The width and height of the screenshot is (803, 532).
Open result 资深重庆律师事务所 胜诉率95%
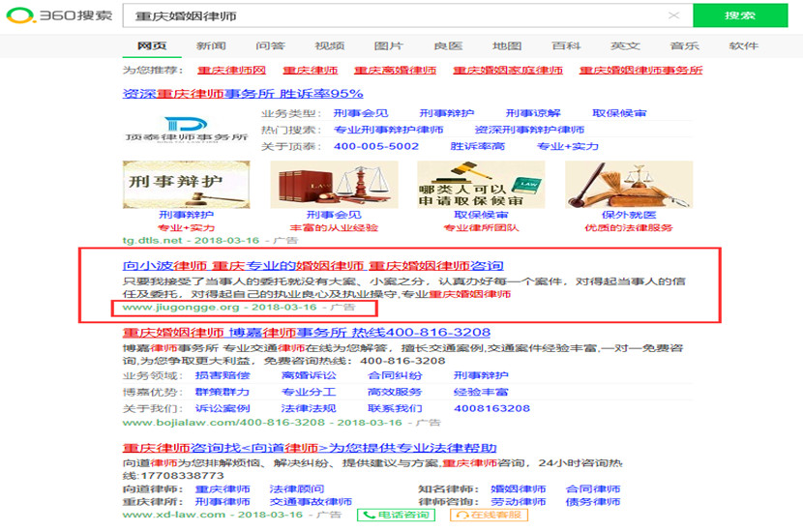[243, 94]
